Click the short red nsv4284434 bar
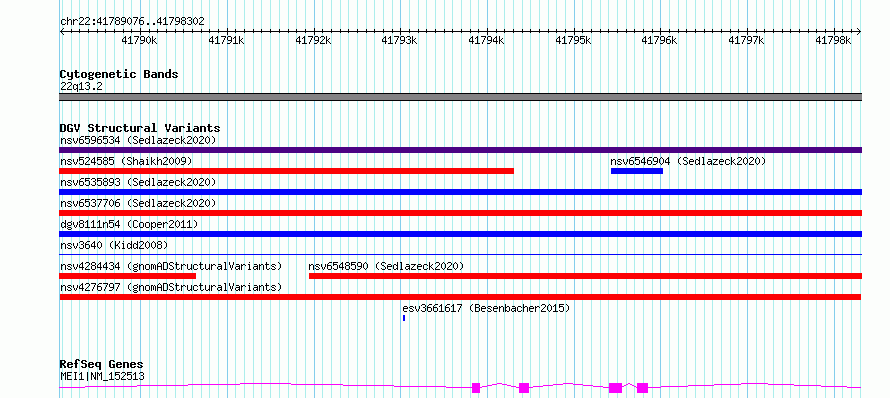This screenshot has width=890, height=398. point(128,276)
